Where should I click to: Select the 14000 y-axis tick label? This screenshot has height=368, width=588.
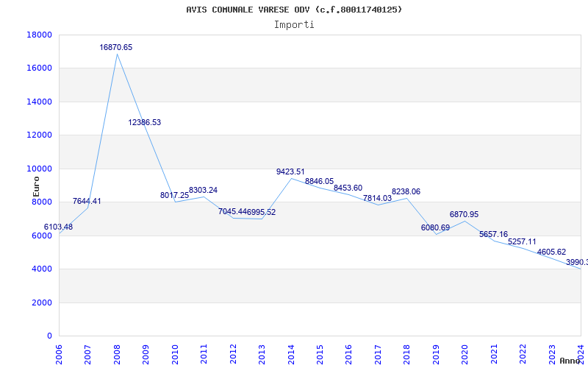pyautogui.click(x=40, y=102)
